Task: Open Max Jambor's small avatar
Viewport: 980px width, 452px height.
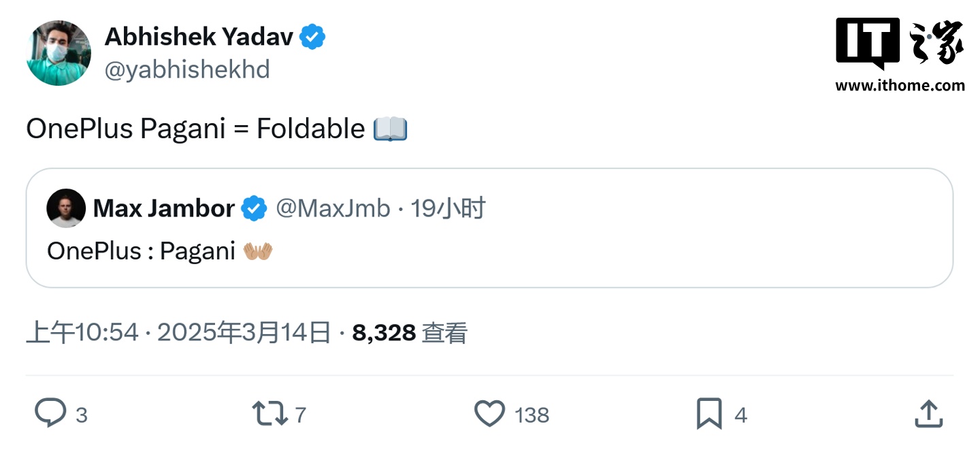Action: [x=66, y=208]
